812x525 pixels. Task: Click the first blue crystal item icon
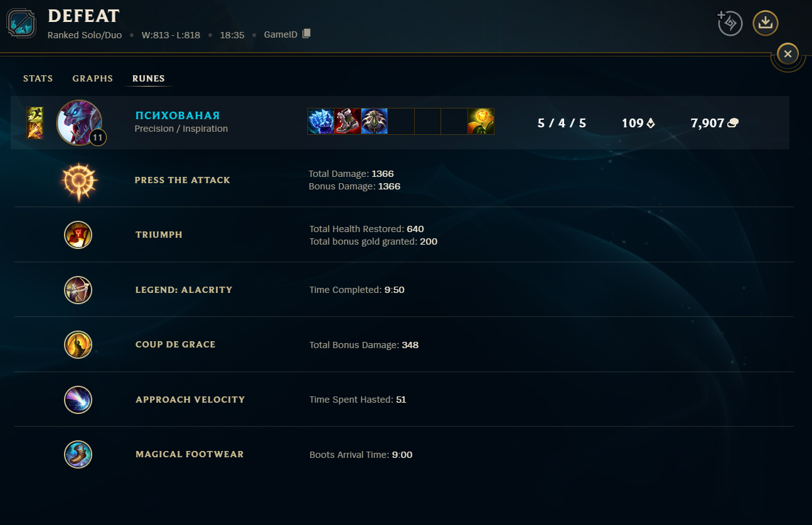tap(321, 122)
